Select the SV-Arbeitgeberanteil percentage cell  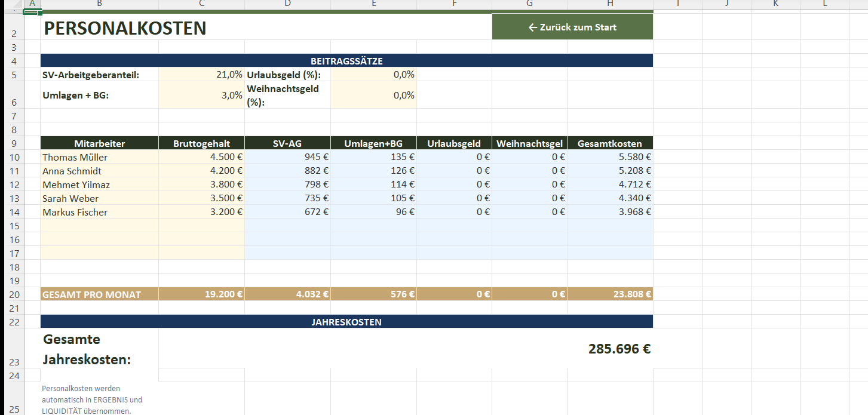pyautogui.click(x=201, y=75)
